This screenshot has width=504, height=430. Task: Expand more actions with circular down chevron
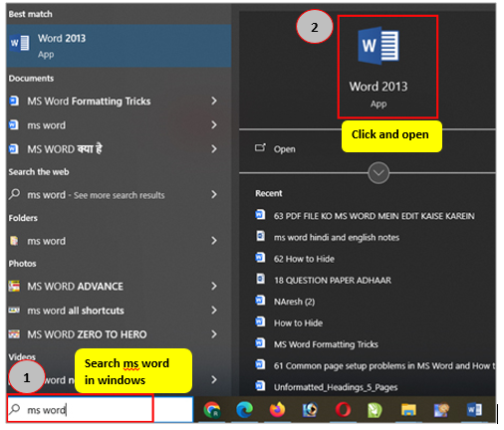pyautogui.click(x=378, y=173)
